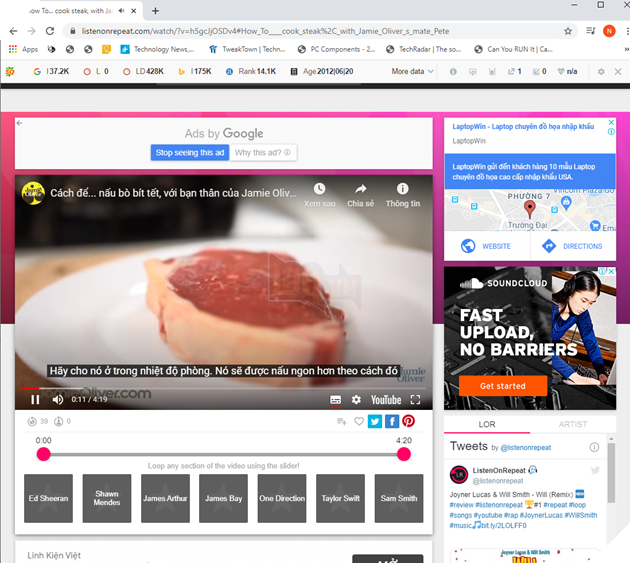Open SEO toolbar settings gear
This screenshot has height=563, width=630.
coord(601,72)
